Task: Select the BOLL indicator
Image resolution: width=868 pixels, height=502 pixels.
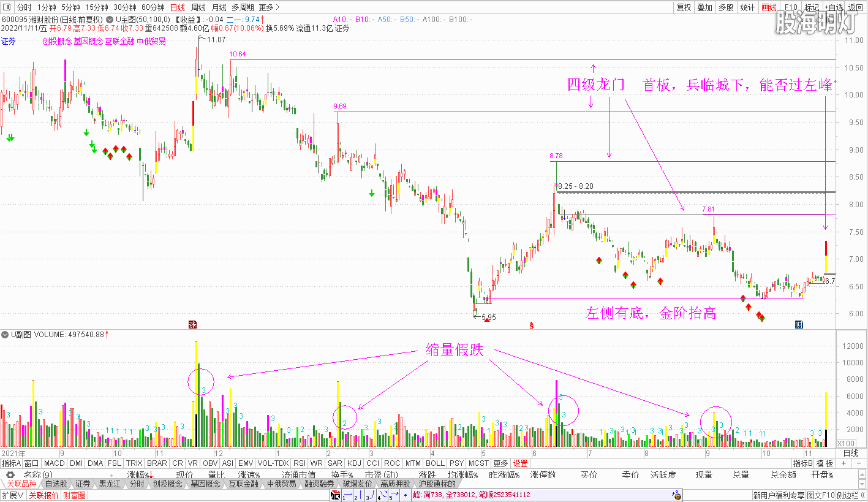Action: coord(435,463)
